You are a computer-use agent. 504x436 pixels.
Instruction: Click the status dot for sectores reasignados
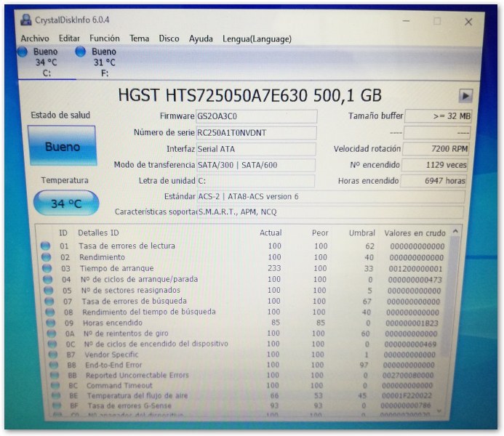[x=48, y=290]
